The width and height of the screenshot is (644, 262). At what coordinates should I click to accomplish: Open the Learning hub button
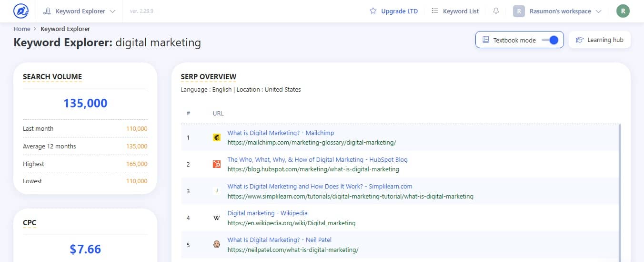[x=600, y=40]
